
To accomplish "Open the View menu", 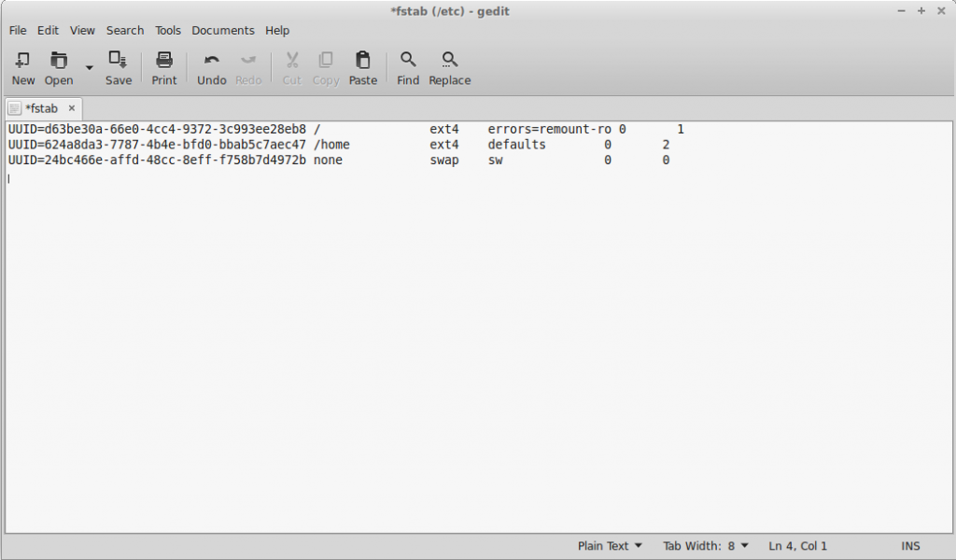I will (x=82, y=31).
